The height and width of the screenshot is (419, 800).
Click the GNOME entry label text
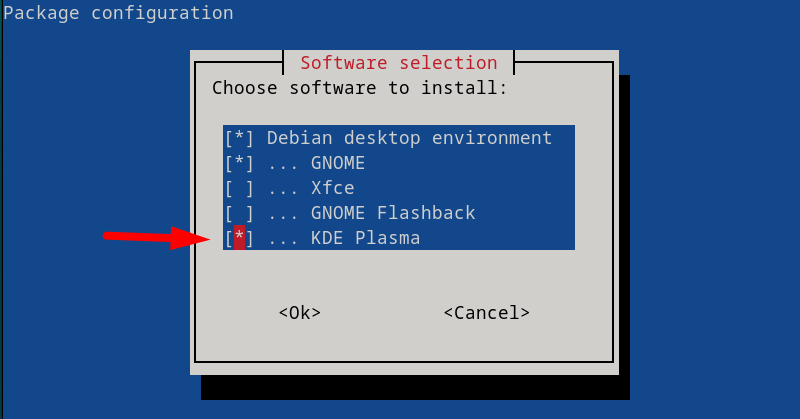[x=340, y=163]
